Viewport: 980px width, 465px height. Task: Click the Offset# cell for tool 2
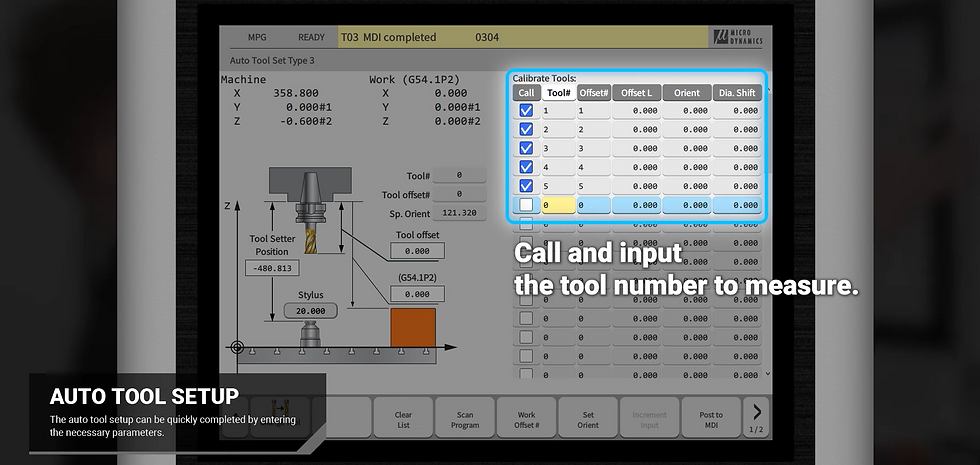(594, 129)
